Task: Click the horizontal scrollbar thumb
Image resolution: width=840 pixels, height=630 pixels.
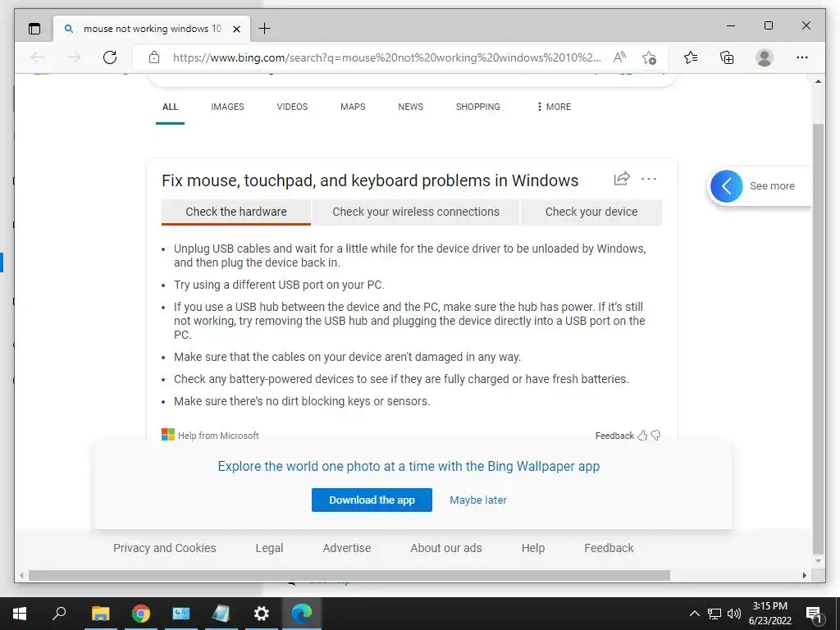Action: (x=349, y=575)
